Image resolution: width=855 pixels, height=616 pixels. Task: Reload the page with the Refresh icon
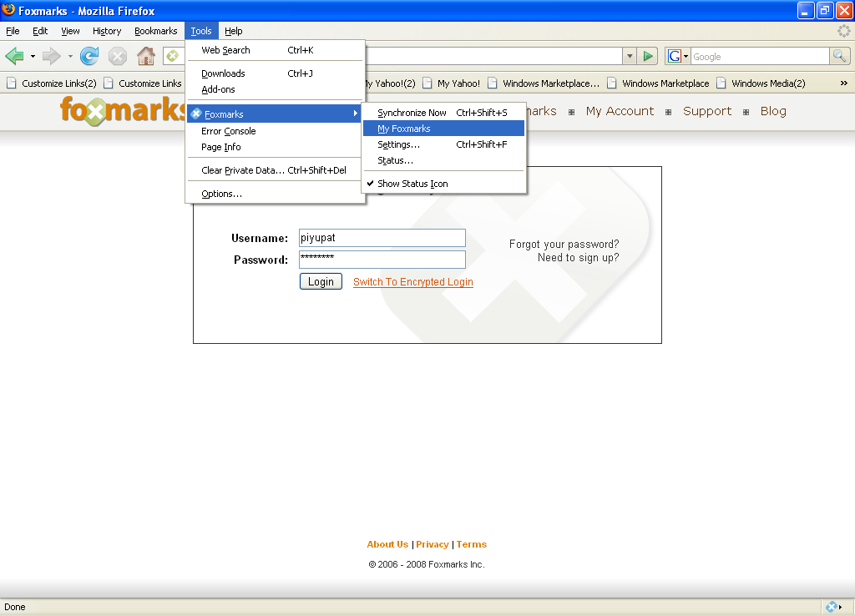click(x=89, y=56)
